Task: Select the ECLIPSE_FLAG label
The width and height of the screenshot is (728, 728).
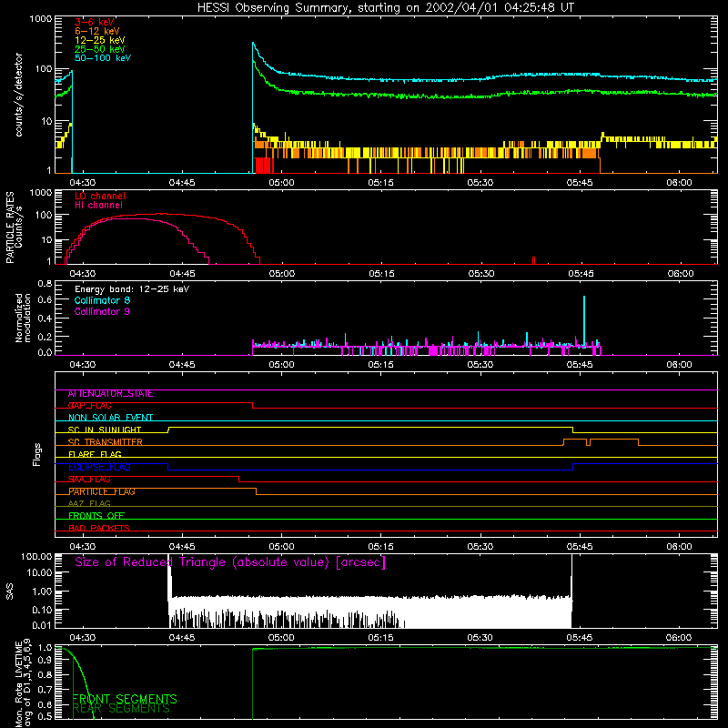Action: coord(99,467)
